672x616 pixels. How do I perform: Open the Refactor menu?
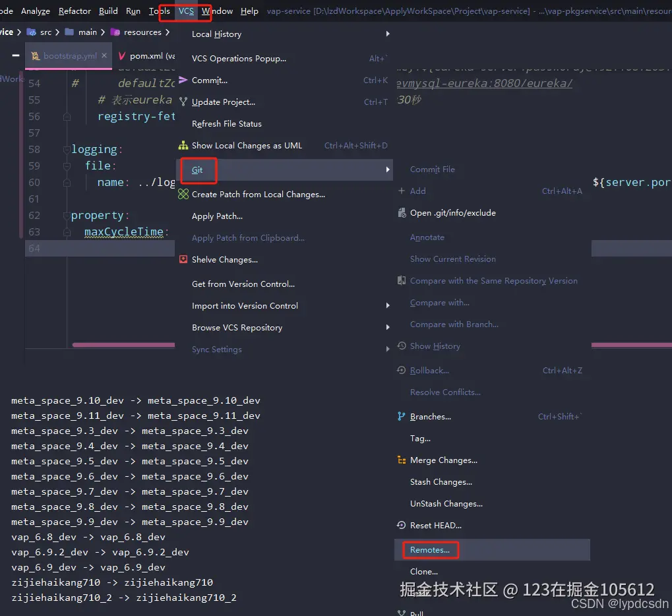pos(75,11)
